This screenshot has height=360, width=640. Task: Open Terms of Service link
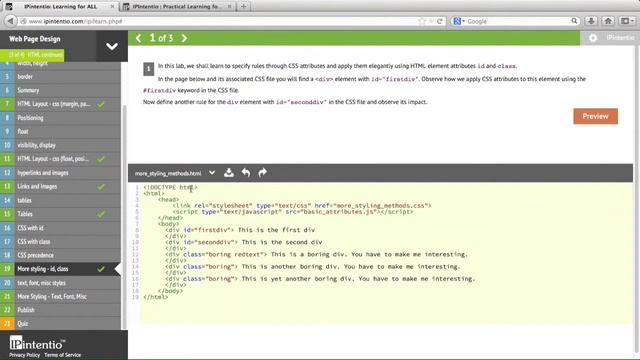(x=62, y=355)
